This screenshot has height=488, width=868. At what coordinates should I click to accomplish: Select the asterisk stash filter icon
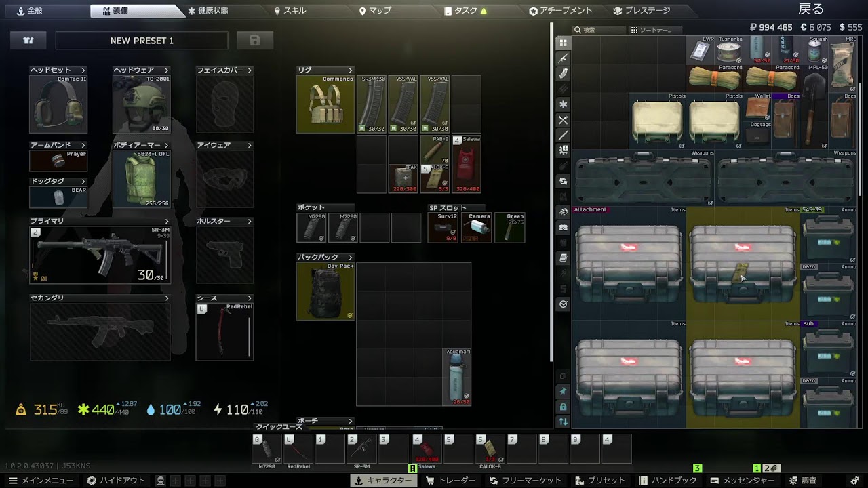point(563,104)
